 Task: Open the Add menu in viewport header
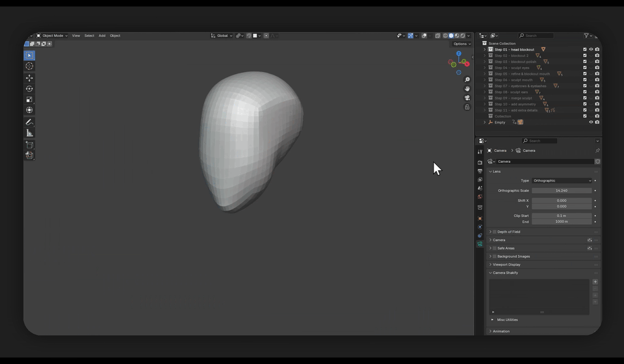point(102,36)
